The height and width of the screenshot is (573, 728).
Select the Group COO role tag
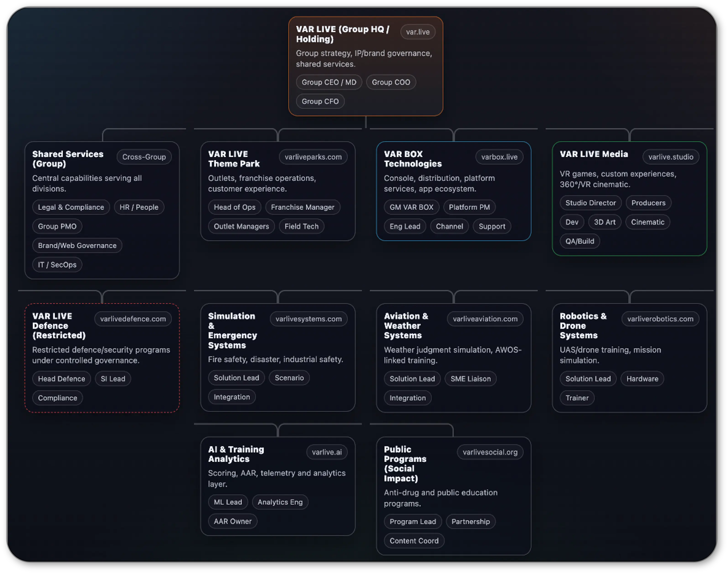click(391, 82)
